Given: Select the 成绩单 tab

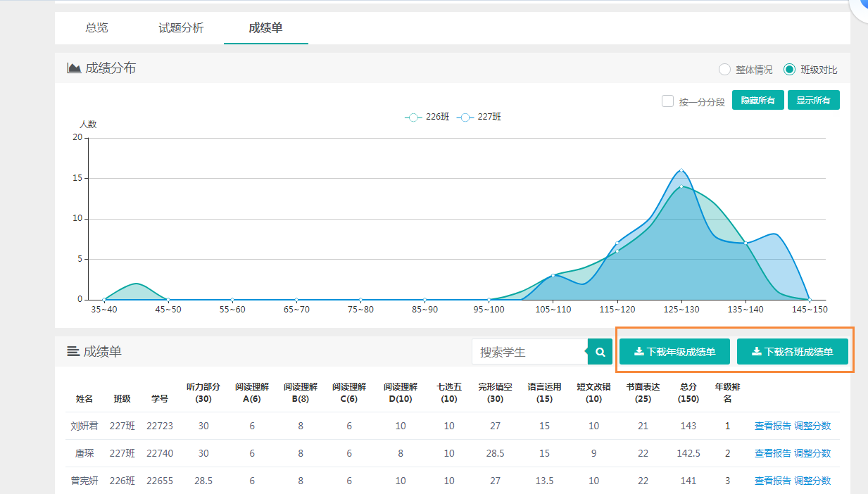Looking at the screenshot, I should coord(265,28).
